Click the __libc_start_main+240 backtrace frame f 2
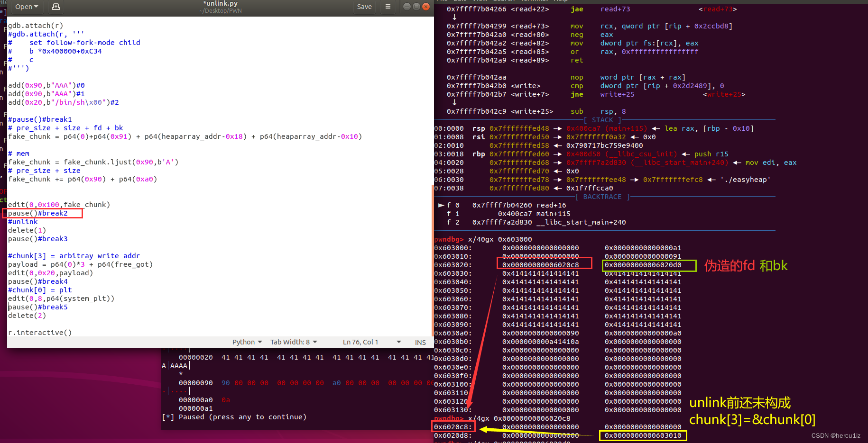The height and width of the screenshot is (443, 868). 536,222
